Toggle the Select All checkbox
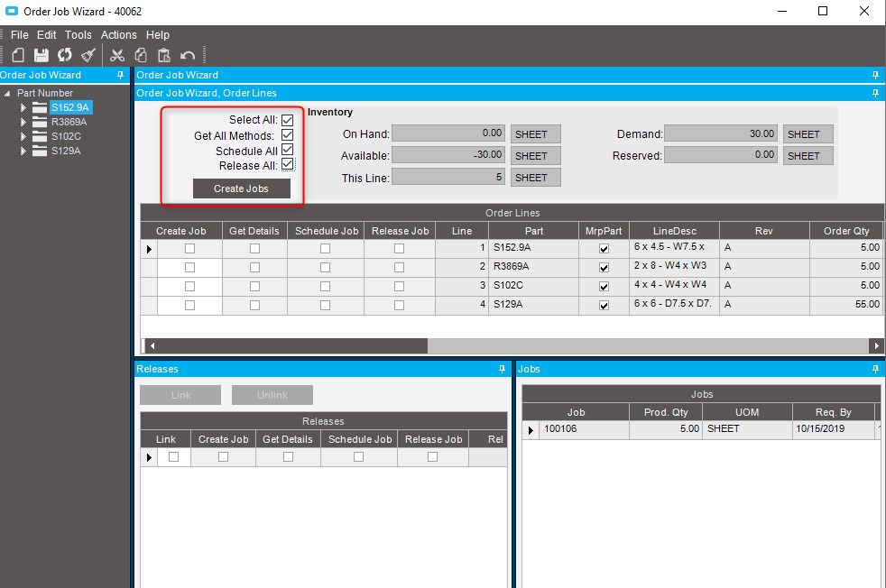 click(x=288, y=120)
